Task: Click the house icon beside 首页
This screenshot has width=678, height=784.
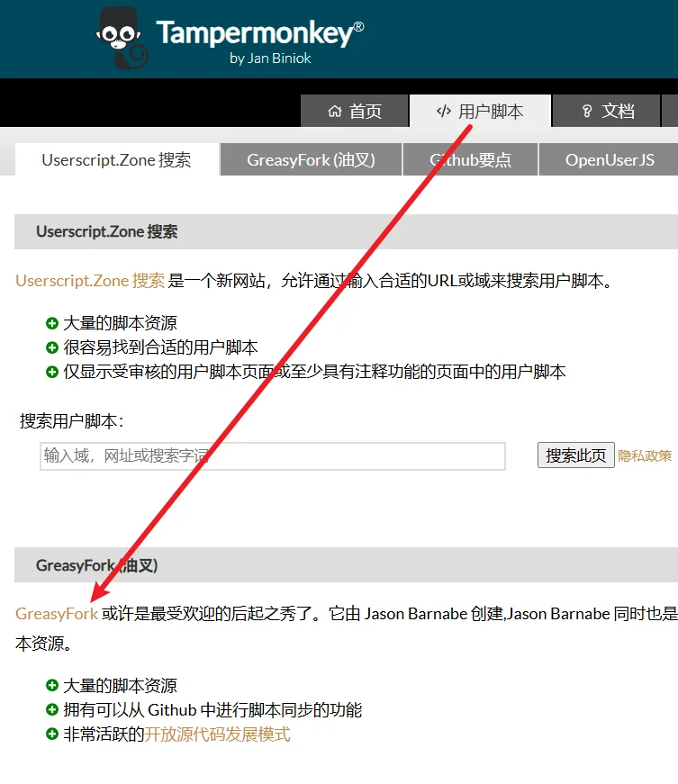Action: coord(335,111)
